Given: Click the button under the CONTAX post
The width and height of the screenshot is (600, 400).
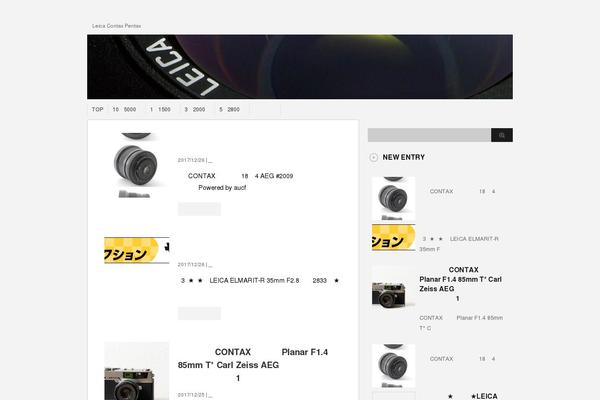Looking at the screenshot, I should (x=199, y=209).
